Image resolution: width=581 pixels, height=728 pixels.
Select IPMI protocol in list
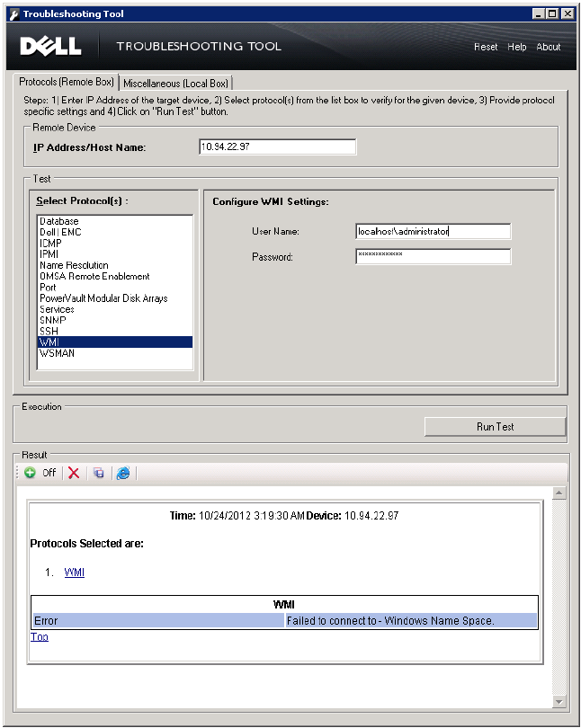115,254
